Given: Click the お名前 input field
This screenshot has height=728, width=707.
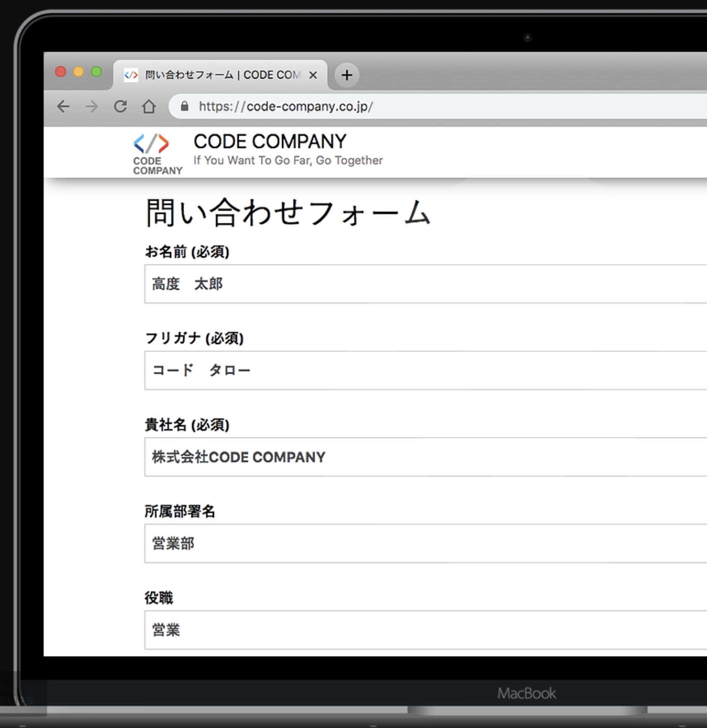Looking at the screenshot, I should click(426, 284).
